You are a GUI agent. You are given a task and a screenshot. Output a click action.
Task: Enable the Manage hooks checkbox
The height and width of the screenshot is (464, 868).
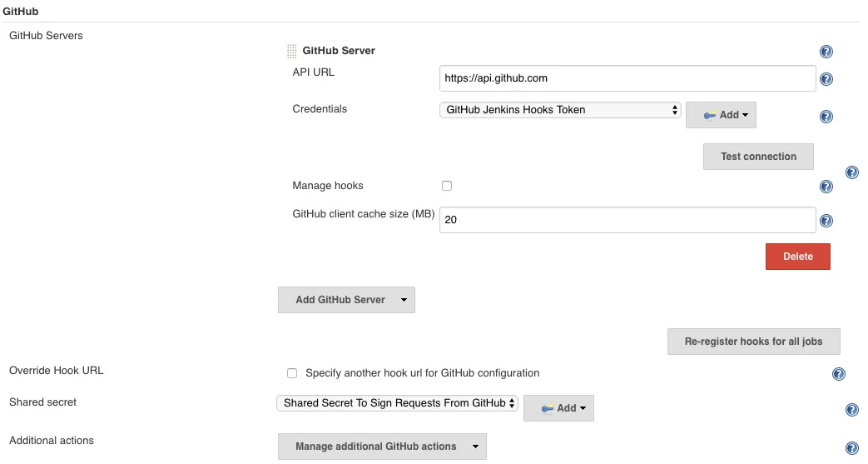[447, 186]
